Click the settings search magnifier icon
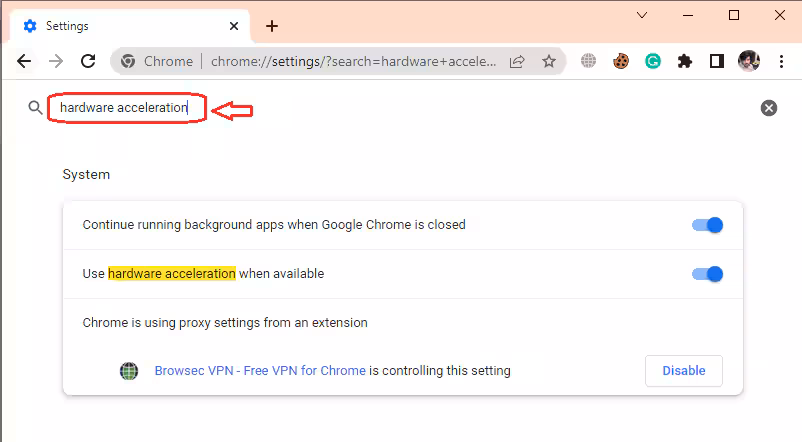802x442 pixels. [x=35, y=107]
